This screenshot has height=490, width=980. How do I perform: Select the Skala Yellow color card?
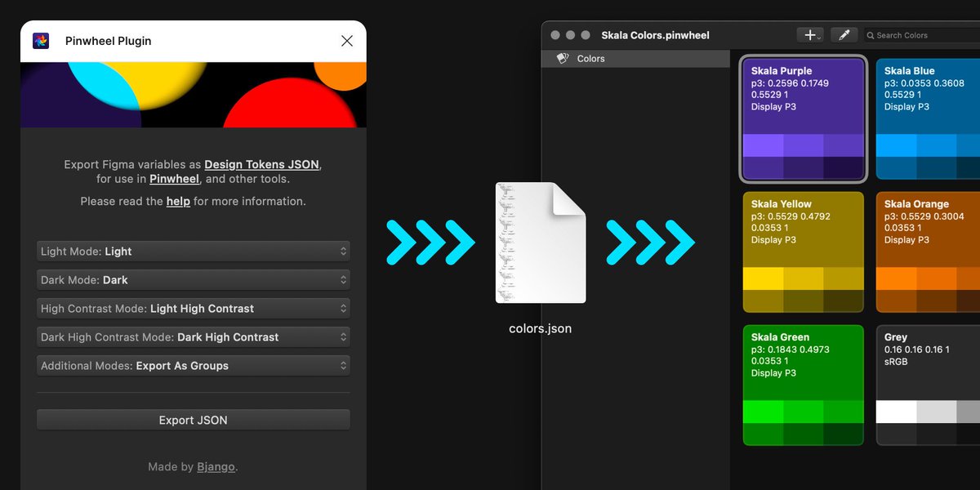click(804, 252)
